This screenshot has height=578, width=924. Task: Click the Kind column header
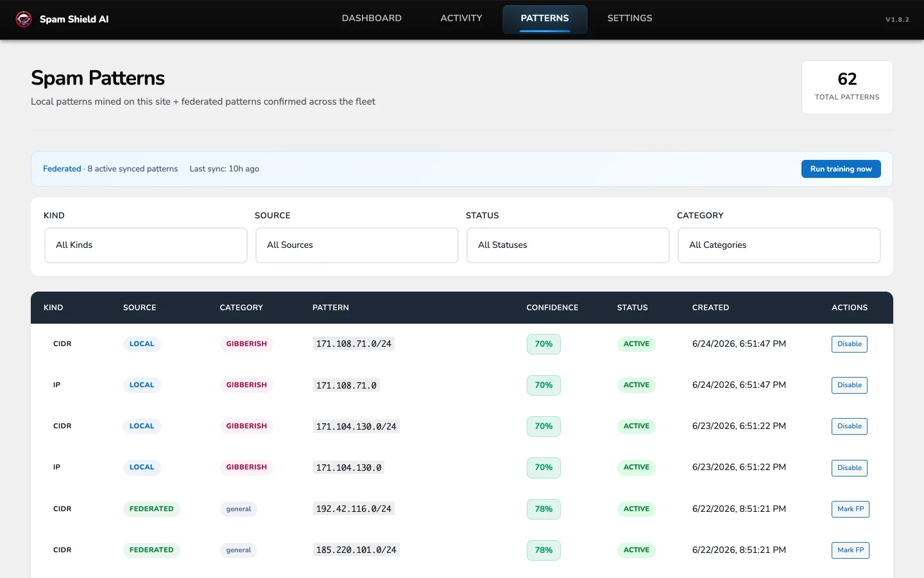(x=53, y=308)
